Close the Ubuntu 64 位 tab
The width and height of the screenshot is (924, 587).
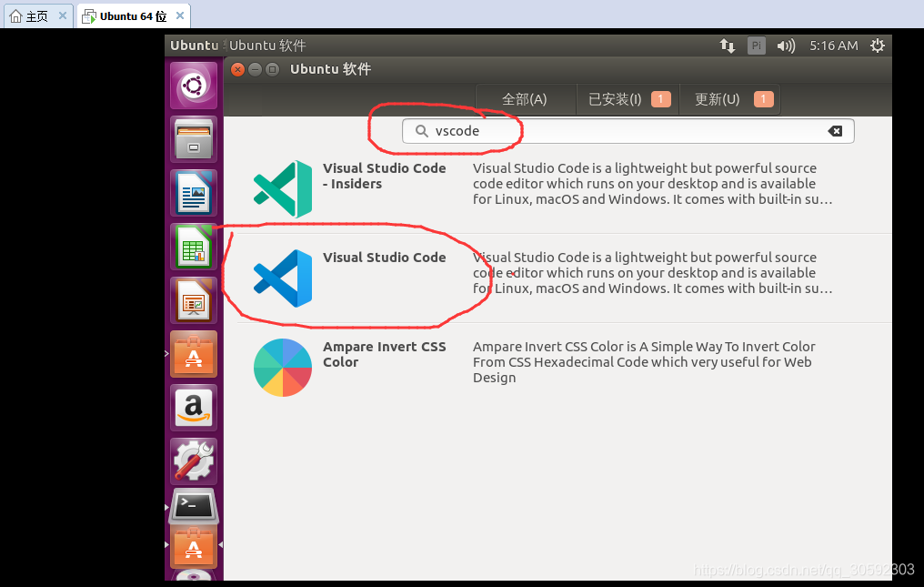[x=180, y=16]
